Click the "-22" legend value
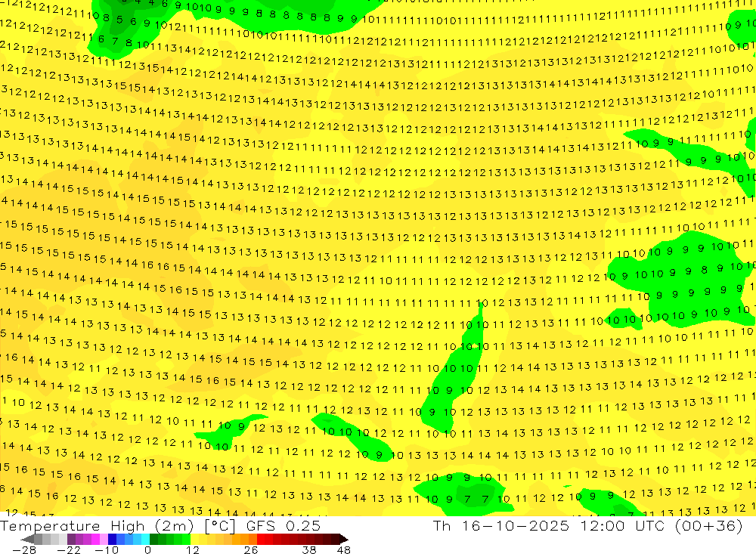This screenshot has width=756, height=554. click(69, 549)
